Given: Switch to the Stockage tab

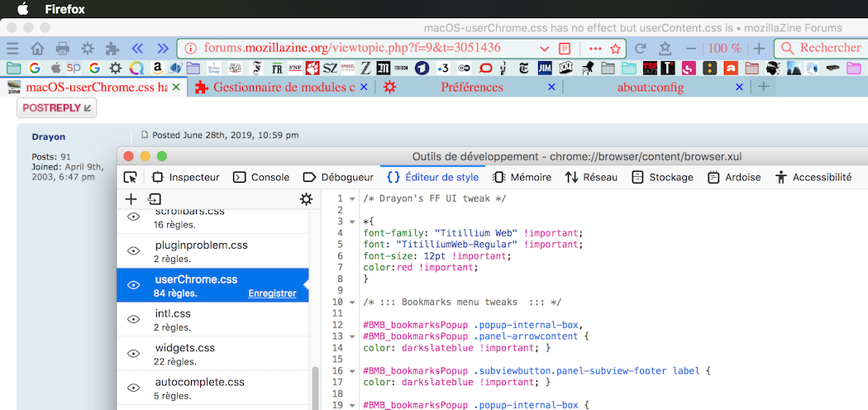Looking at the screenshot, I should [x=663, y=177].
